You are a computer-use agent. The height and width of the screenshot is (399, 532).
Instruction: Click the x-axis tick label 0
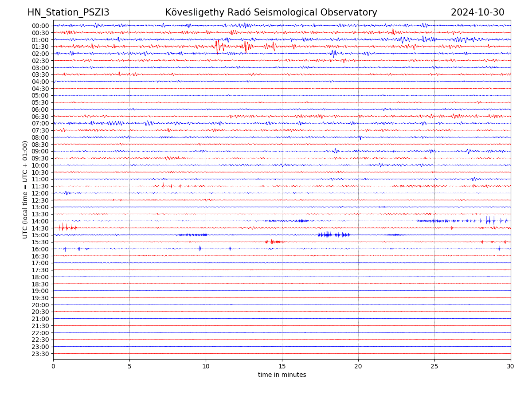(53, 367)
